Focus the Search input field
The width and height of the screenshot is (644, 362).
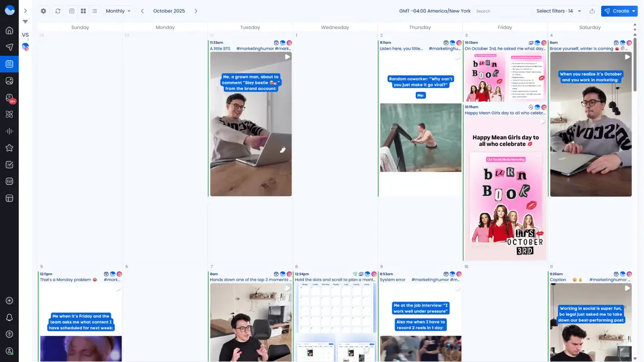(501, 11)
